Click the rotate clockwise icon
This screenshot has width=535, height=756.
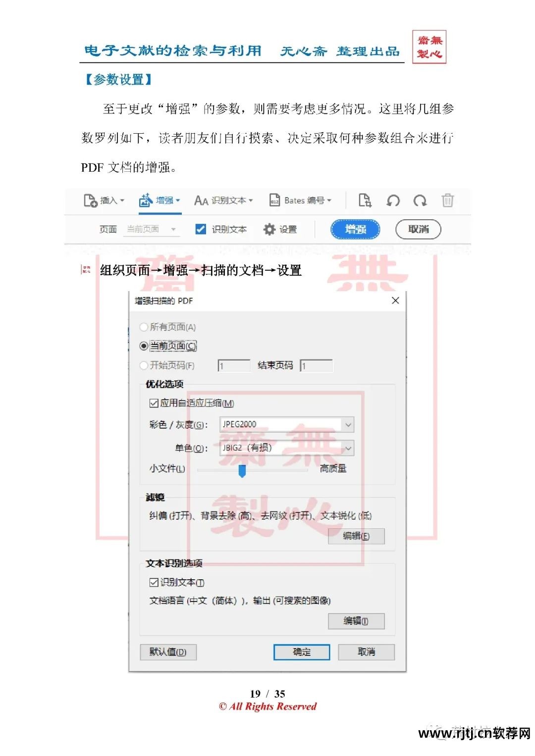[420, 201]
